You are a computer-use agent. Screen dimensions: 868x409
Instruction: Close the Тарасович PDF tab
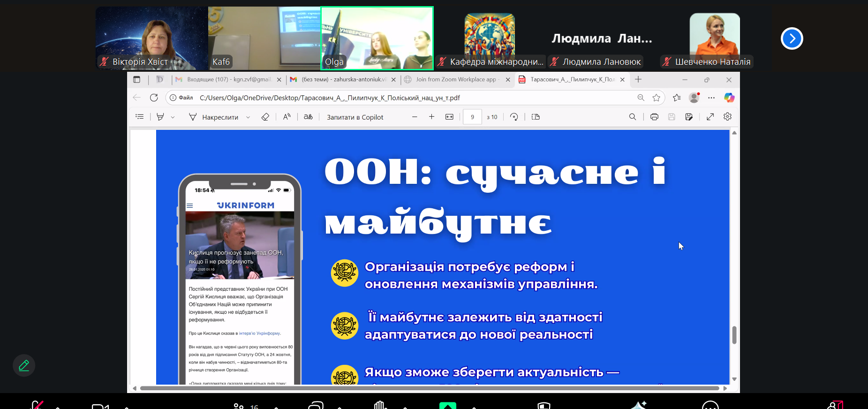[622, 80]
